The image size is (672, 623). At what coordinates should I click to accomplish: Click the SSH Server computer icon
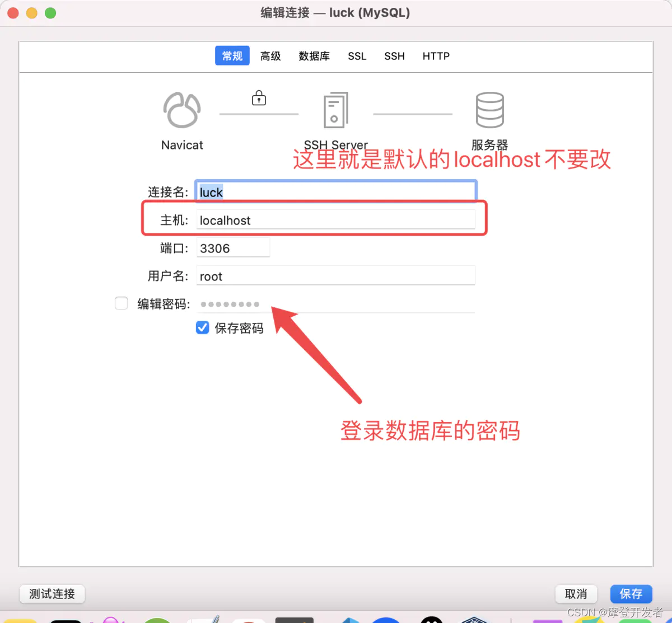[336, 110]
